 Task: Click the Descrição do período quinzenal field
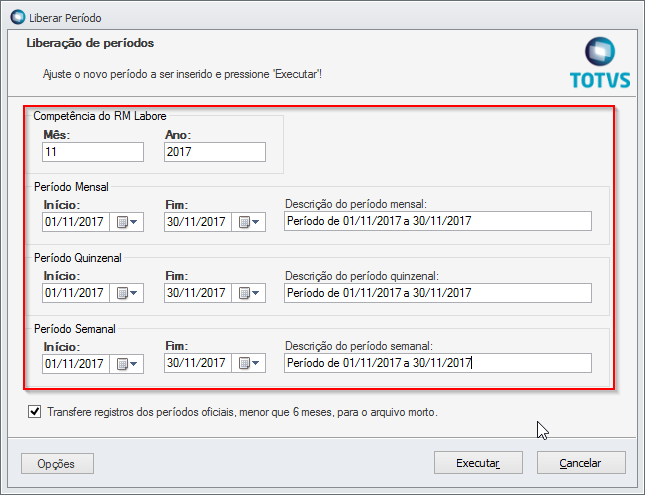(x=438, y=293)
